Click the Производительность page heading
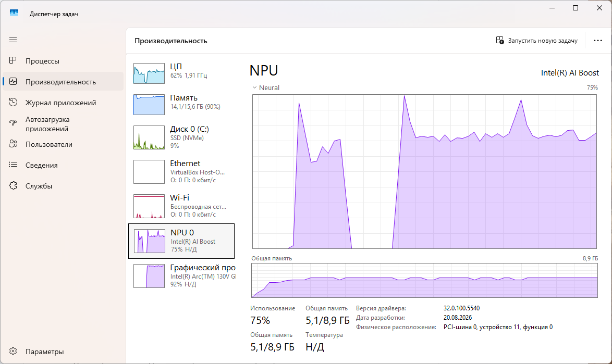This screenshot has height=364, width=612. tap(170, 41)
